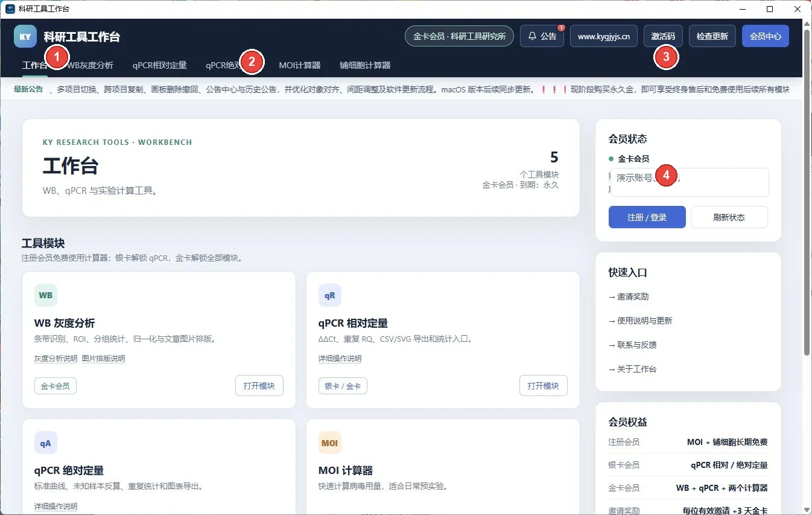Open the WB灰度分析 tab in the navigation bar
The height and width of the screenshot is (515, 812).
(x=90, y=65)
